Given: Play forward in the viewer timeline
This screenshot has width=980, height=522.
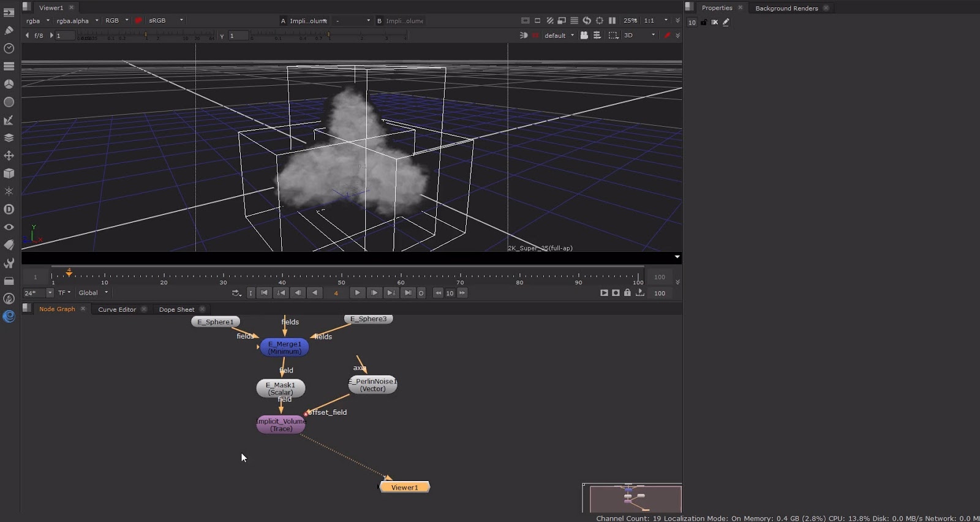Looking at the screenshot, I should (357, 293).
